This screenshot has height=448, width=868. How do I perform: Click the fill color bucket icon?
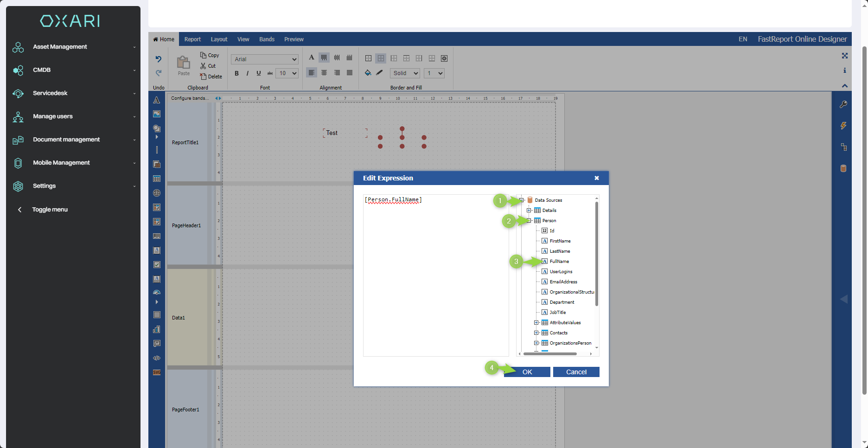[x=368, y=73]
